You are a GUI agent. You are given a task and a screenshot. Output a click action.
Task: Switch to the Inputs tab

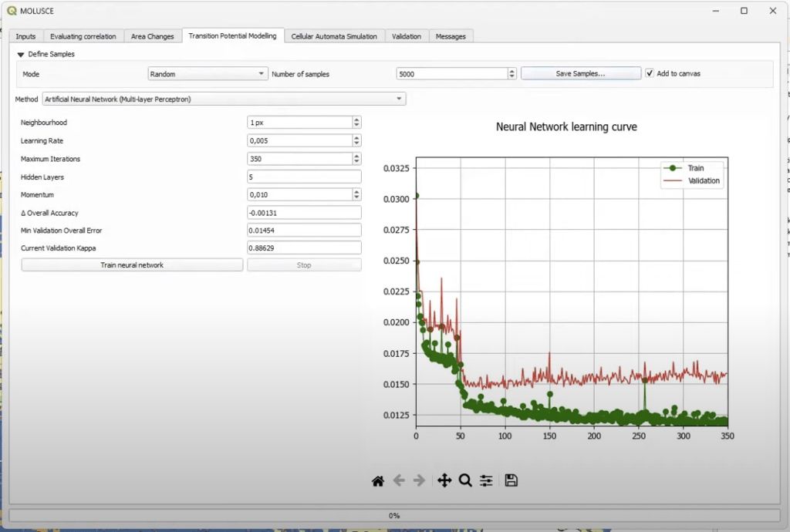(25, 36)
